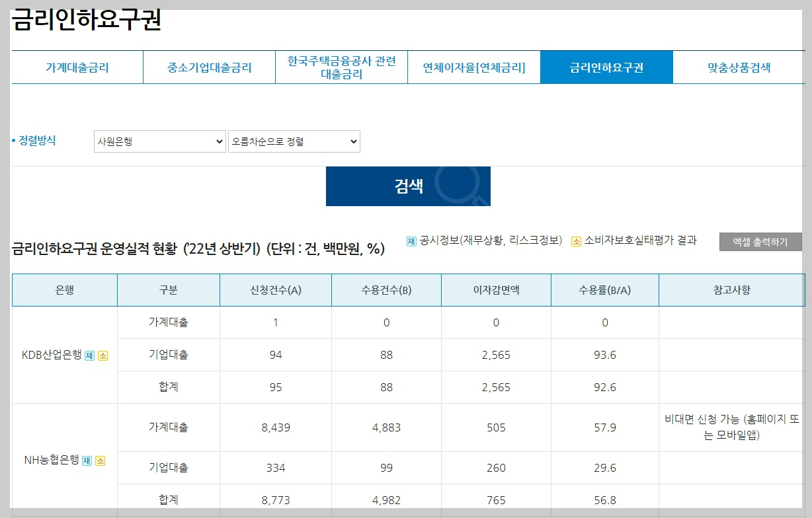Click the 소 badge next to KDB산업은행
The image size is (812, 518).
(102, 355)
